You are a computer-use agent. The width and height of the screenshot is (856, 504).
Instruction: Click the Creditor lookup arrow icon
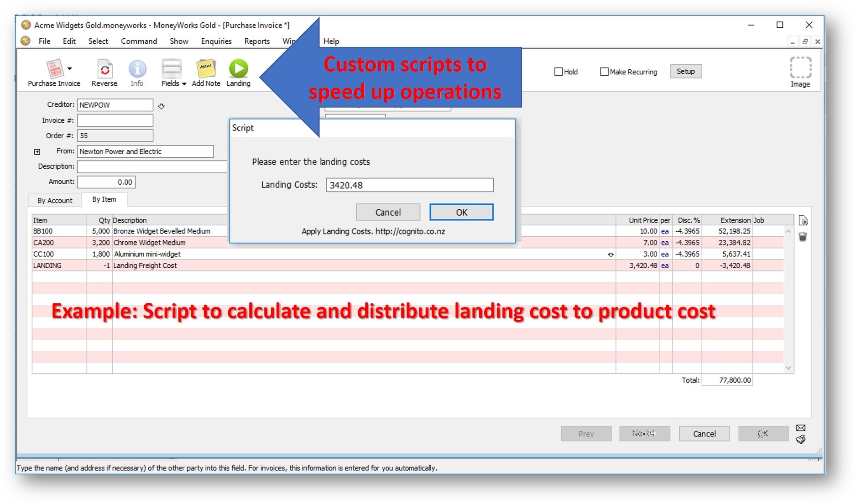click(x=162, y=106)
